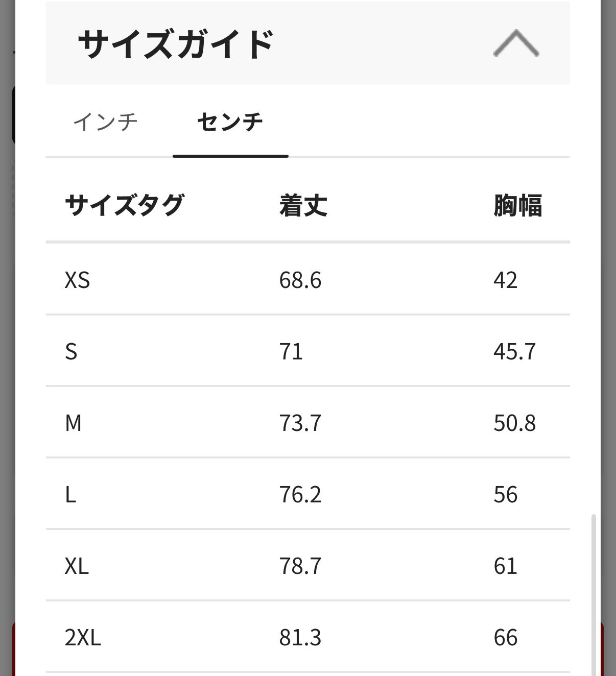Click the 45.7 chest width value
Image resolution: width=616 pixels, height=676 pixels.
pos(514,351)
